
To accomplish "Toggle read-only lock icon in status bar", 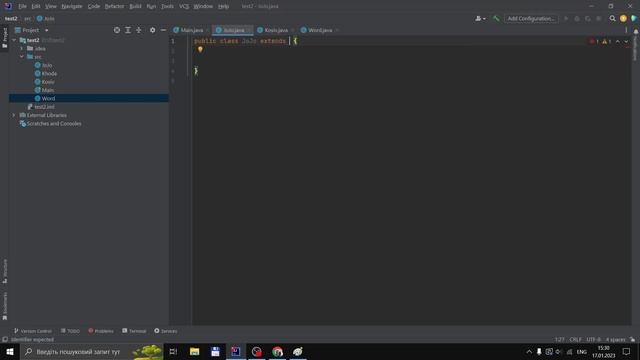I will pos(632,339).
